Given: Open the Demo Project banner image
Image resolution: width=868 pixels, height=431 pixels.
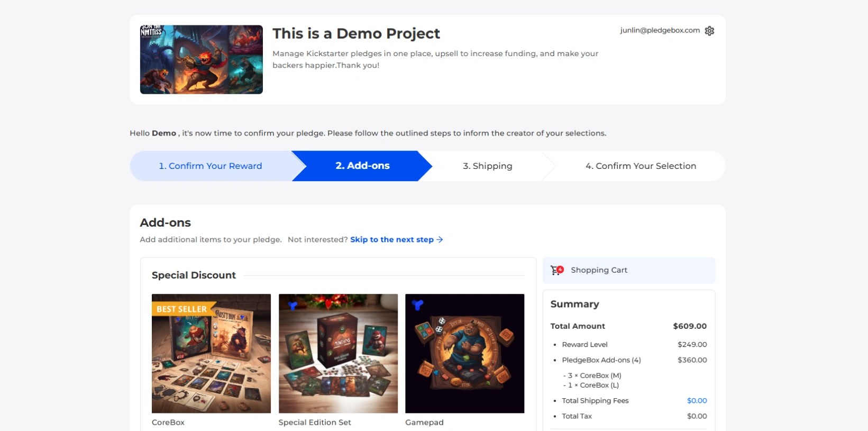Looking at the screenshot, I should [202, 60].
